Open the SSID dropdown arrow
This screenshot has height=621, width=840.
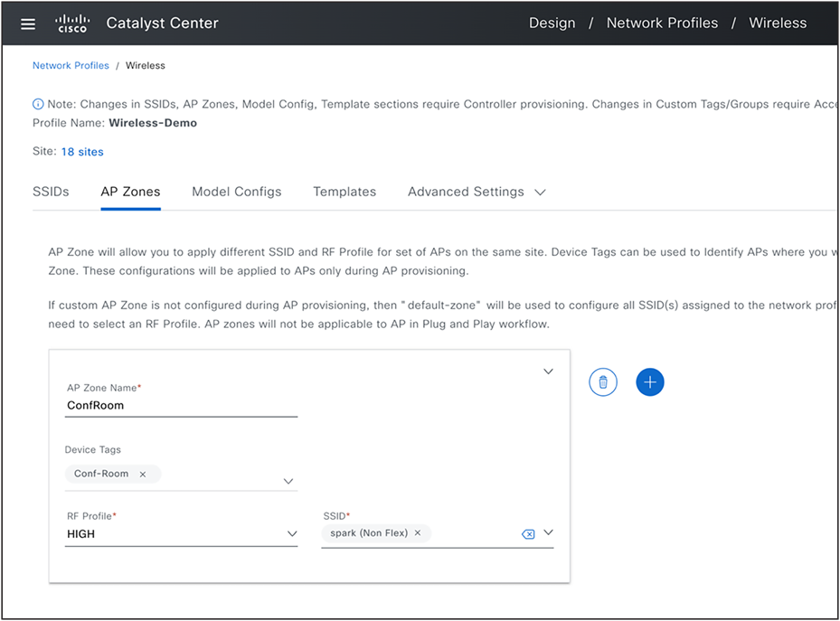(x=548, y=532)
